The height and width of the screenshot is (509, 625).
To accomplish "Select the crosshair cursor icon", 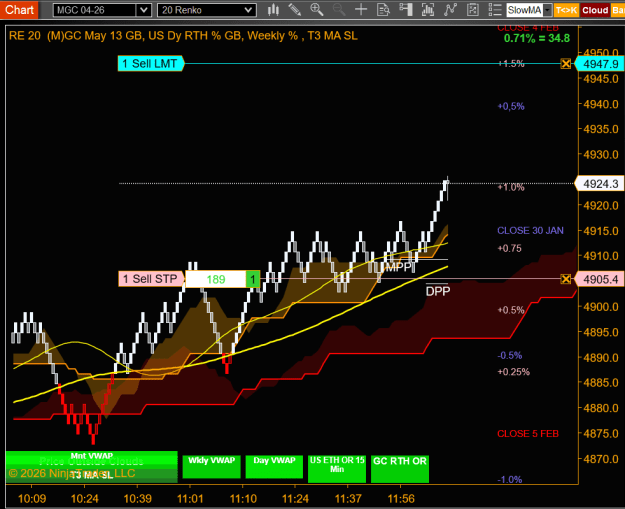I will pyautogui.click(x=361, y=10).
